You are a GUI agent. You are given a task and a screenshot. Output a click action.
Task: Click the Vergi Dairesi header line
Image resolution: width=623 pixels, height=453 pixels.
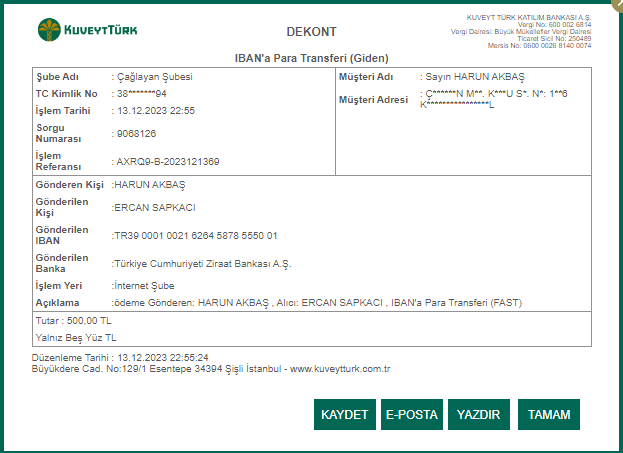pyautogui.click(x=521, y=31)
